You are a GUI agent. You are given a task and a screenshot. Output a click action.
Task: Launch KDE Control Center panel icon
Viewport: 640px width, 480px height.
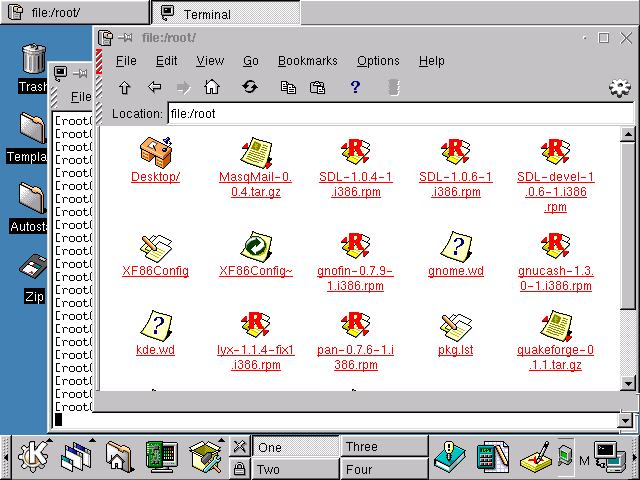[162, 457]
